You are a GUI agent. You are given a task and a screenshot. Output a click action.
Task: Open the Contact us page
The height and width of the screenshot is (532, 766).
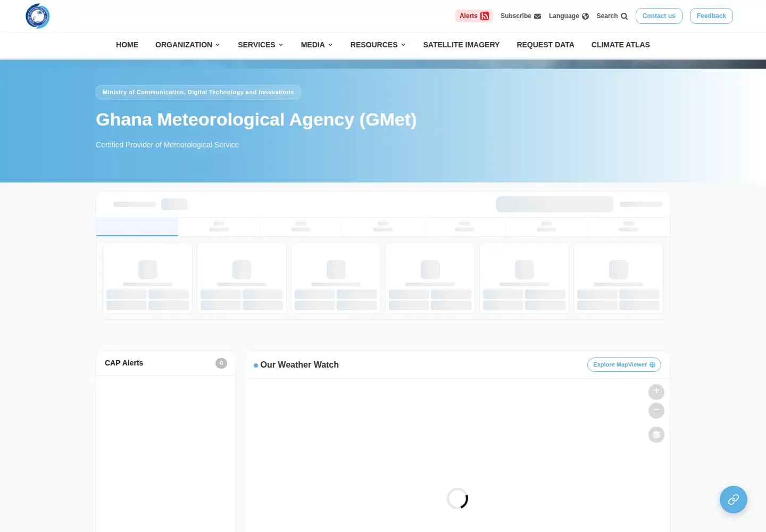click(x=659, y=16)
